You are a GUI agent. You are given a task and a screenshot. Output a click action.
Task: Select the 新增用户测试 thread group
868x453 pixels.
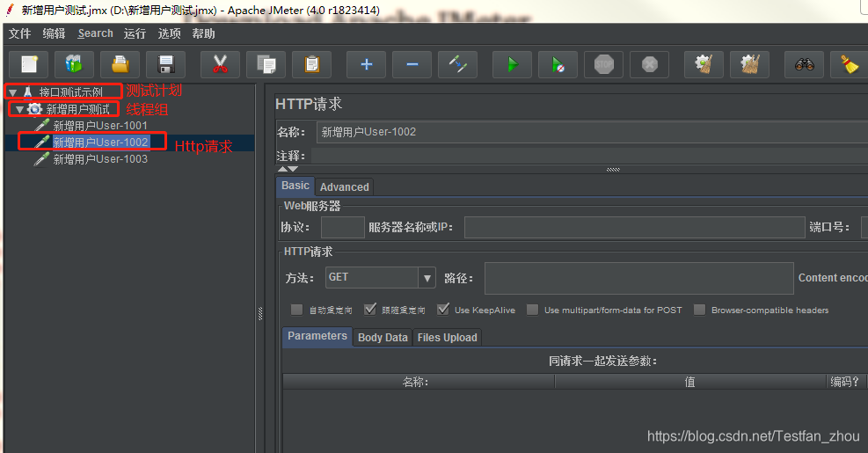pos(77,110)
